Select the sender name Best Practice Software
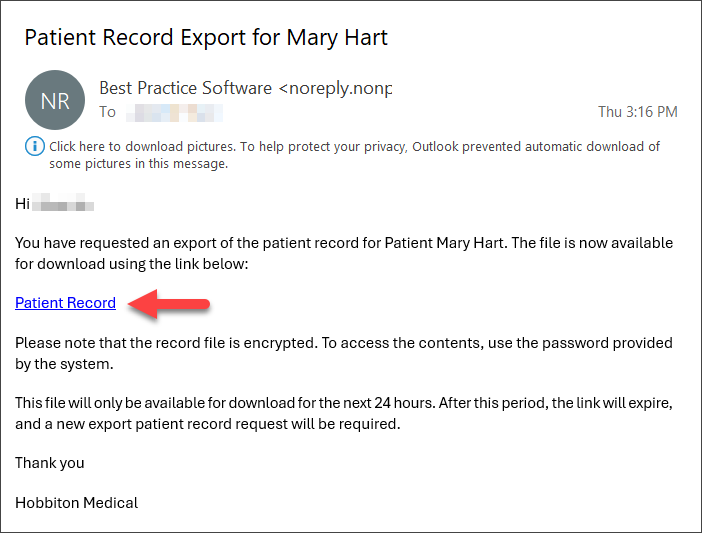The height and width of the screenshot is (533, 702). point(185,88)
